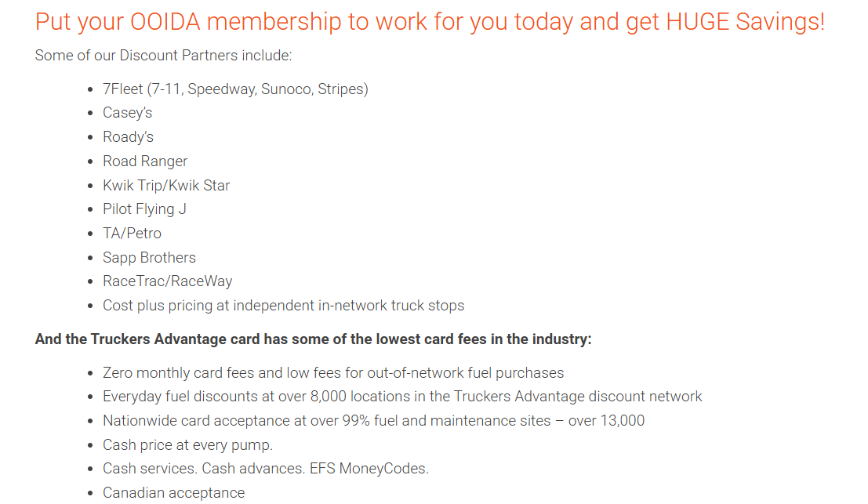
Task: Click bold Truckers Advantage card sentence
Action: [313, 339]
